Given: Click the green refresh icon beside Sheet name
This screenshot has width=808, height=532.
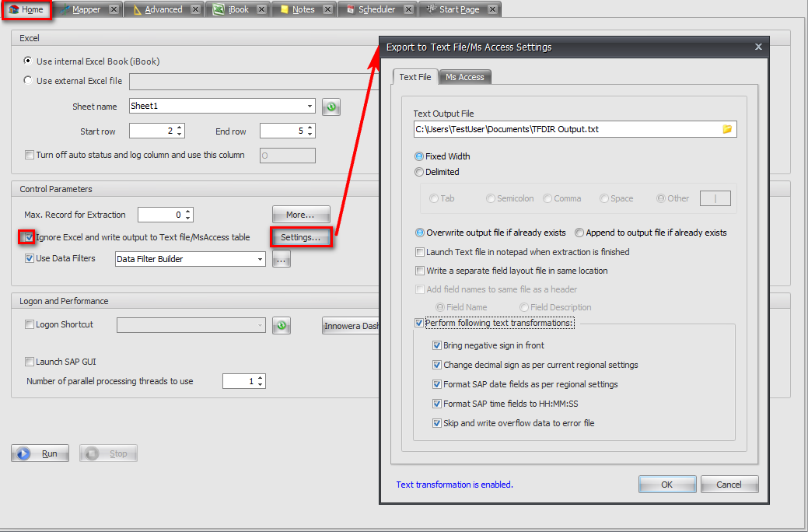Looking at the screenshot, I should pos(331,107).
